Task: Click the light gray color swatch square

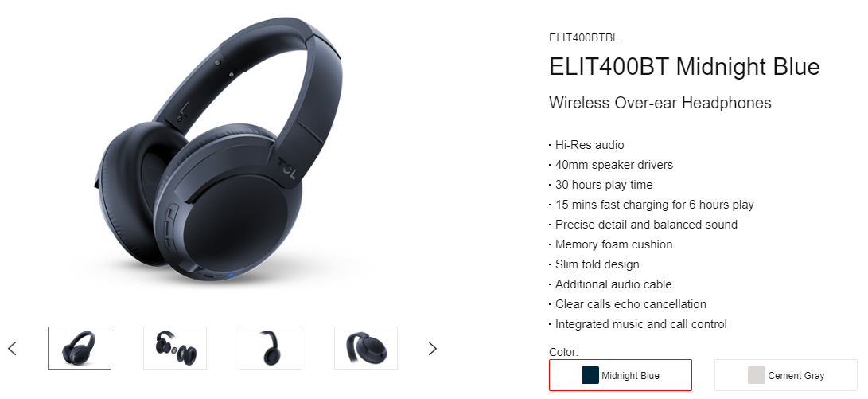Action: coord(756,375)
